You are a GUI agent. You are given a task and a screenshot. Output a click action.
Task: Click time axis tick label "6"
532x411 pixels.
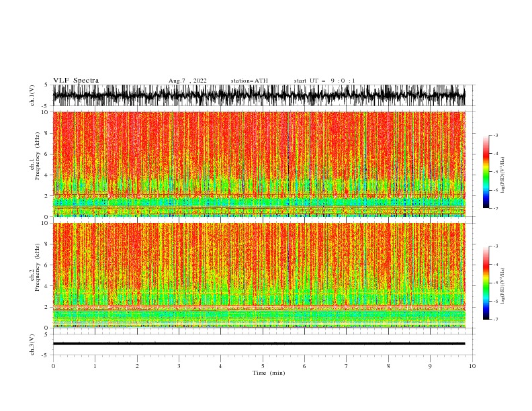coord(304,366)
